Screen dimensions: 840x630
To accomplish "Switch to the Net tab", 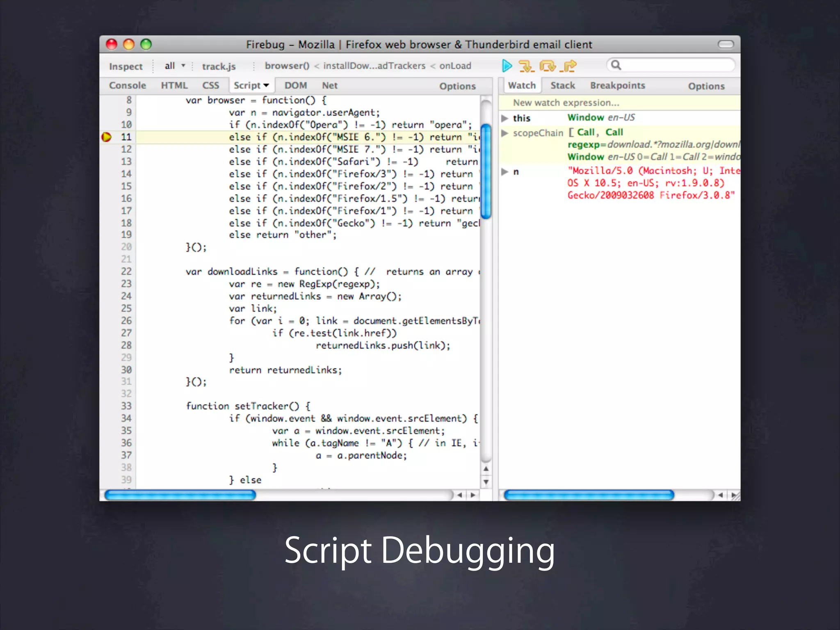I will pyautogui.click(x=329, y=85).
